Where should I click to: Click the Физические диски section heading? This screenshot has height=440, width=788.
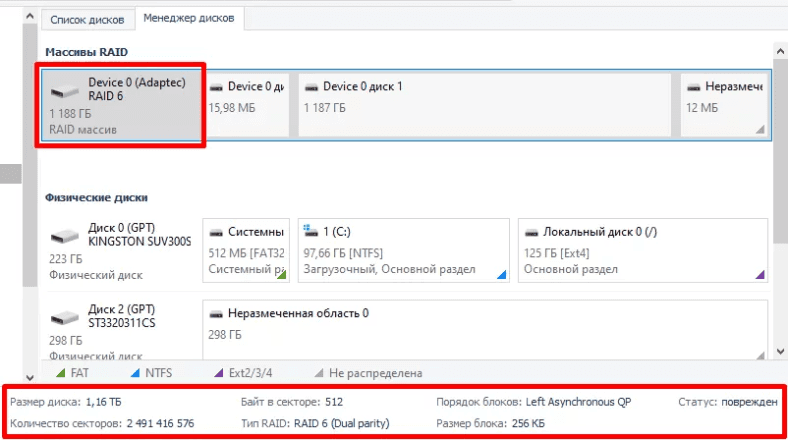click(96, 197)
